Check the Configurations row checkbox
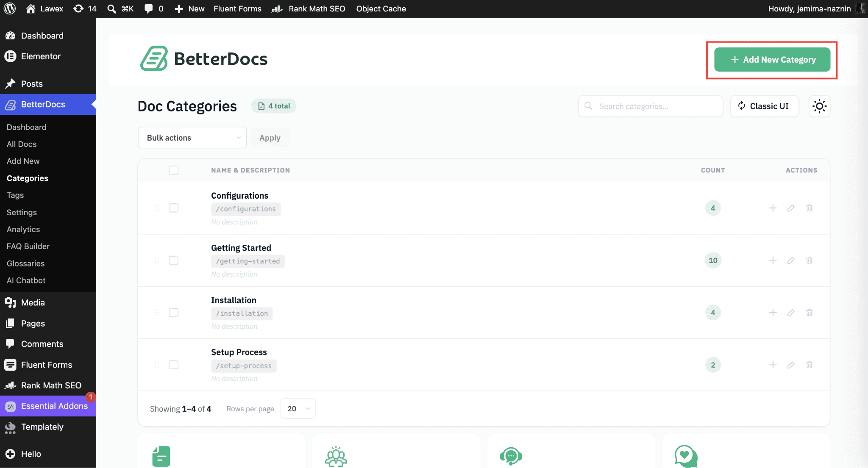The width and height of the screenshot is (868, 468). 173,208
